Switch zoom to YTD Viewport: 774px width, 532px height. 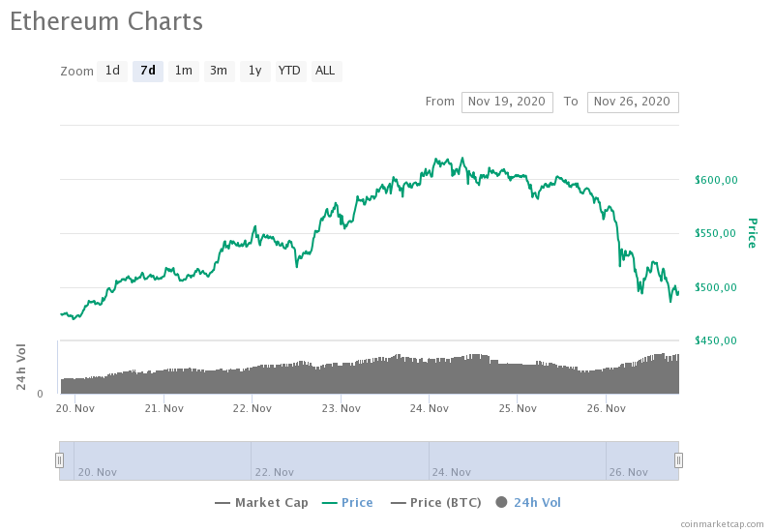click(289, 71)
